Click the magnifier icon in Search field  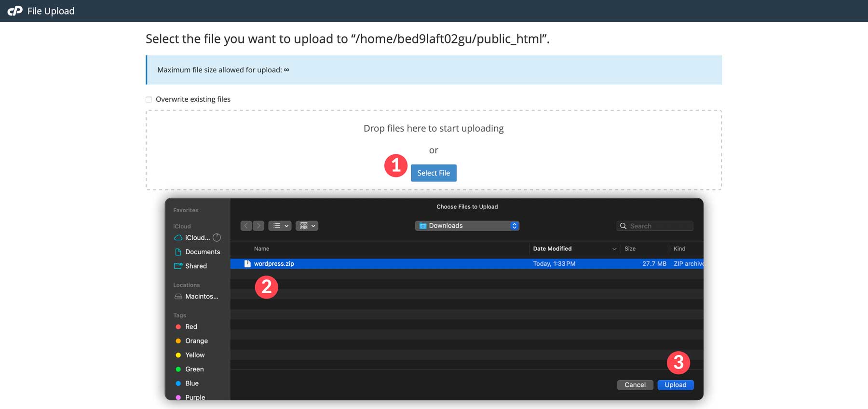[623, 226]
